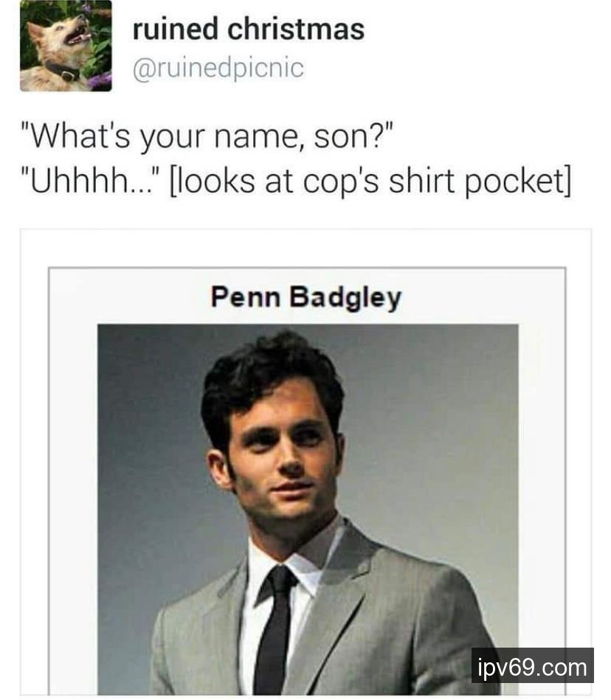611x700 pixels.
Task: Click the dog's collar in the avatar
Action: [63, 71]
